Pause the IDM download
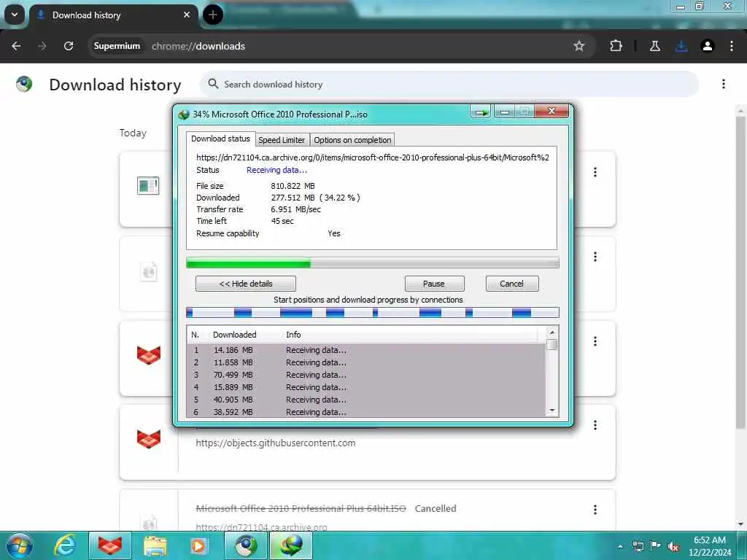 pyautogui.click(x=434, y=284)
